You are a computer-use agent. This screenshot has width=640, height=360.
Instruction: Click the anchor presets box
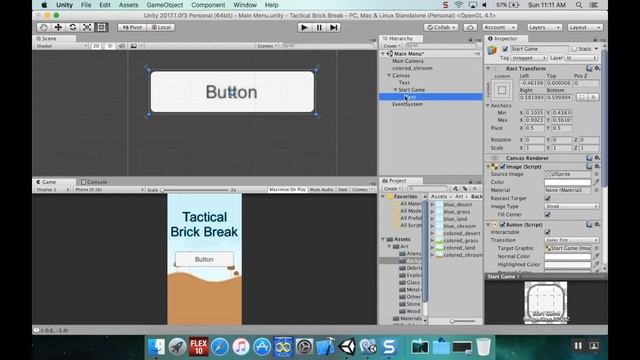[x=502, y=90]
